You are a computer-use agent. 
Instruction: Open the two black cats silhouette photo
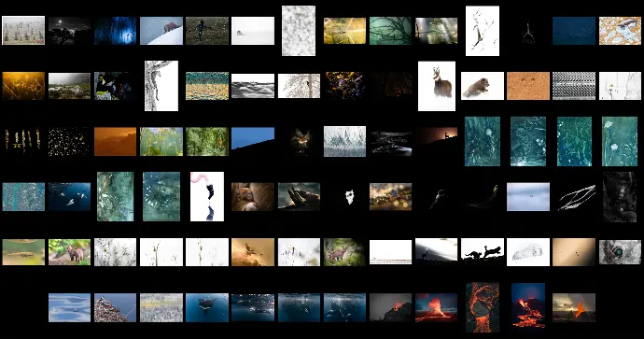click(483, 252)
